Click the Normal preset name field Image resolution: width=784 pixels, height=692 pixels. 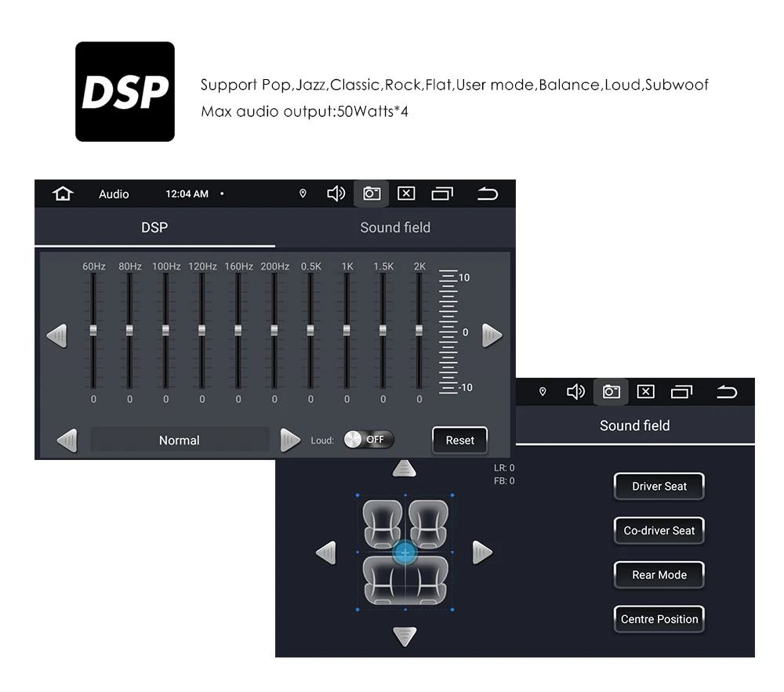coord(180,440)
